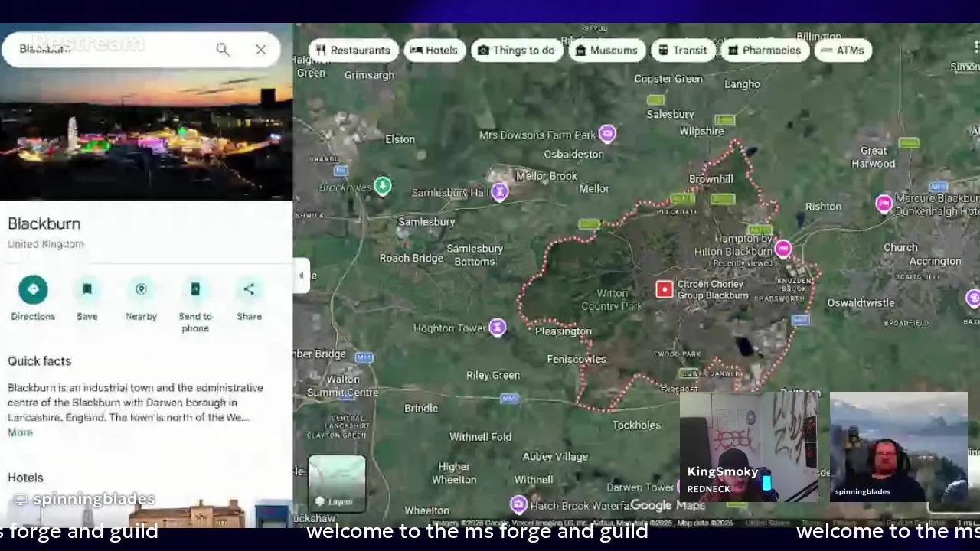Click the Langho map label
The width and height of the screenshot is (980, 551).
[x=742, y=84]
